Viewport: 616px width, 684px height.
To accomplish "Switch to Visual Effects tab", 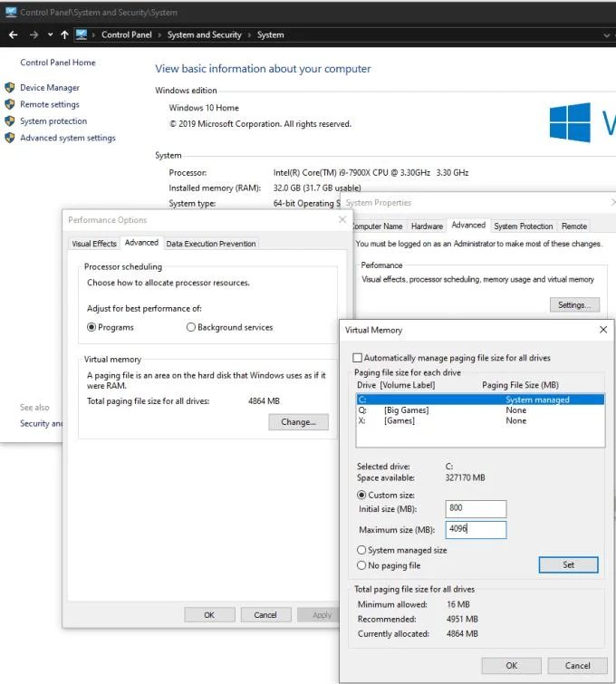I will coord(94,244).
